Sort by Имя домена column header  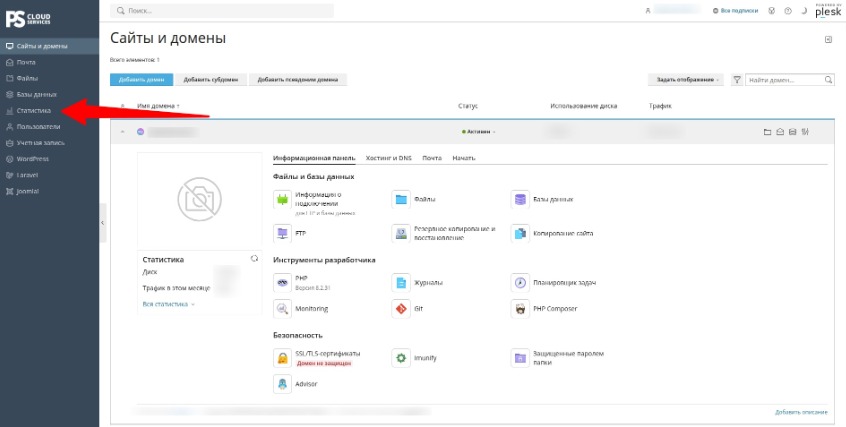pos(159,106)
